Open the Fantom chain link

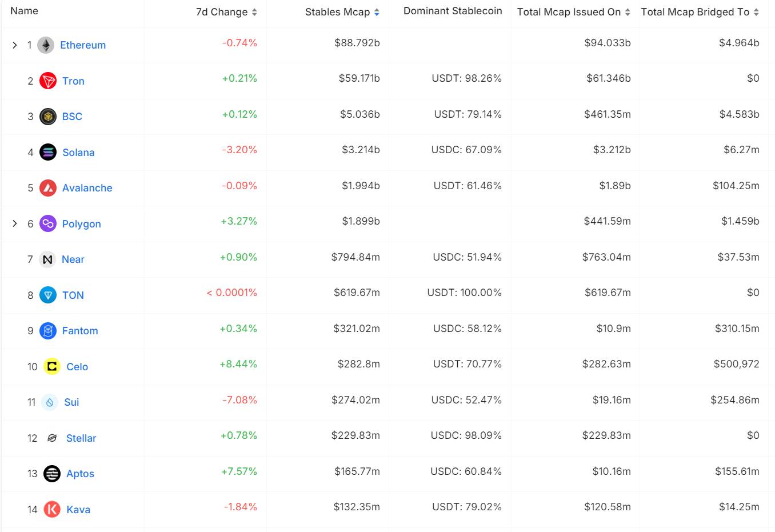pyautogui.click(x=80, y=331)
